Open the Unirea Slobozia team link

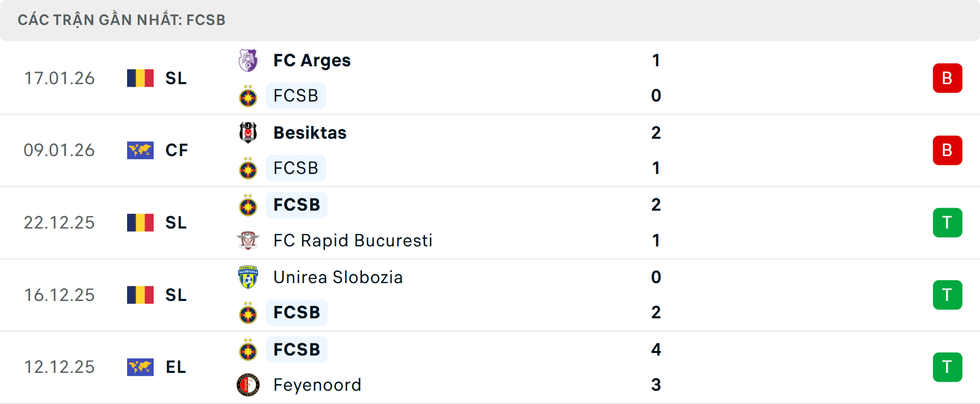(338, 277)
